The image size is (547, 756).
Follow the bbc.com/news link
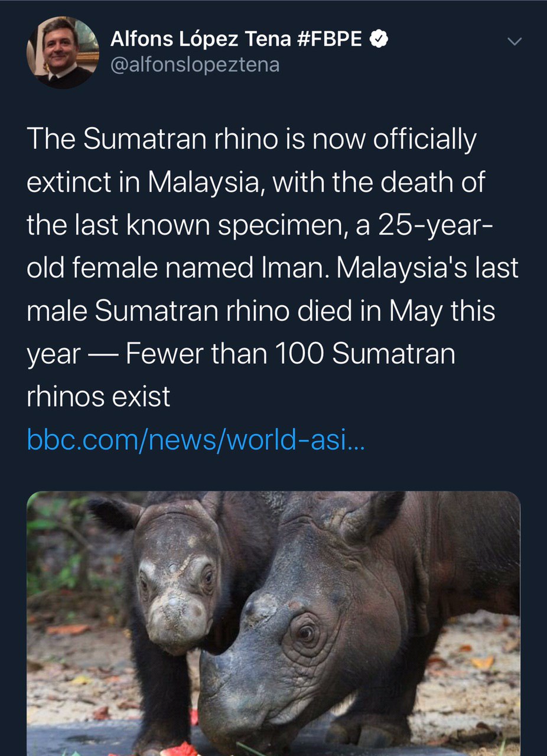(196, 439)
